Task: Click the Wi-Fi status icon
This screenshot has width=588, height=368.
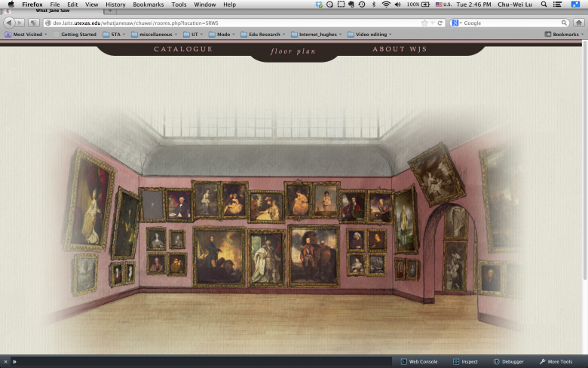Action: coord(386,5)
